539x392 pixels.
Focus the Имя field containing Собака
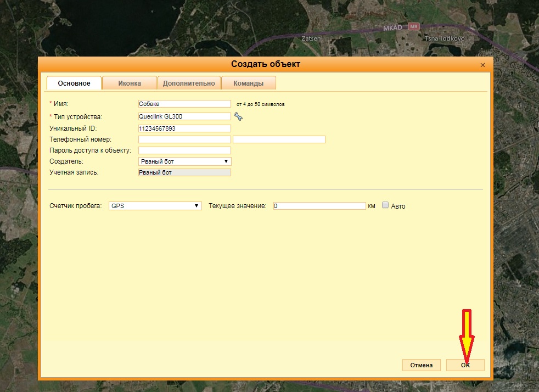184,104
